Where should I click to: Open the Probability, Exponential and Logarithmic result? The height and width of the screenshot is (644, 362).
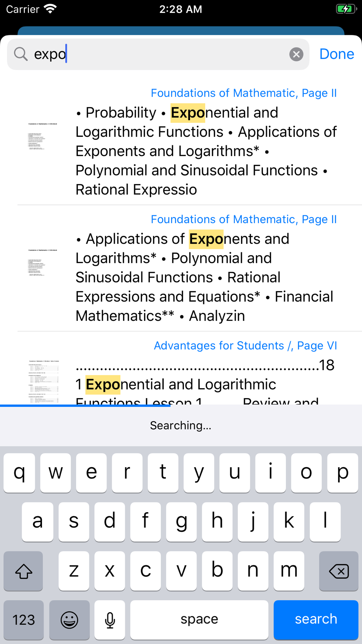click(206, 151)
